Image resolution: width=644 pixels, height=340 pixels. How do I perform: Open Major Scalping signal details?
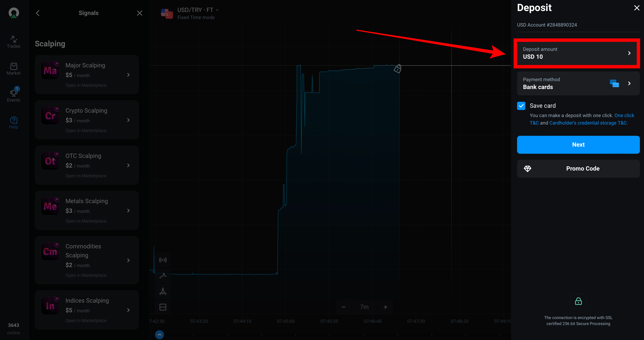[87, 75]
